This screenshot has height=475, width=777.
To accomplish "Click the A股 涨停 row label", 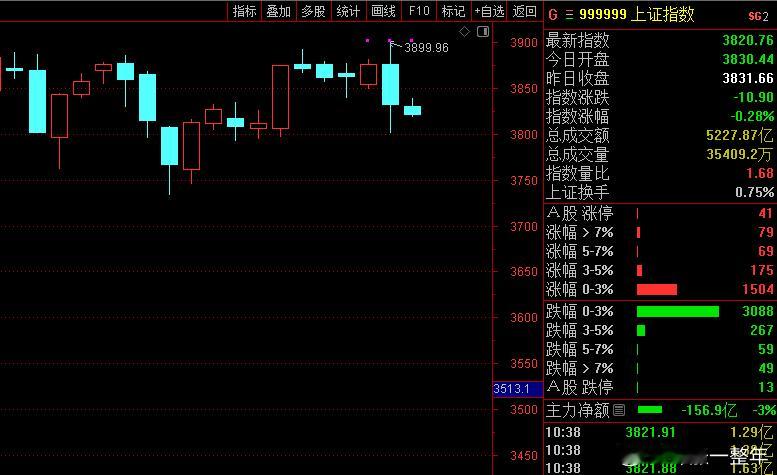I will point(580,213).
